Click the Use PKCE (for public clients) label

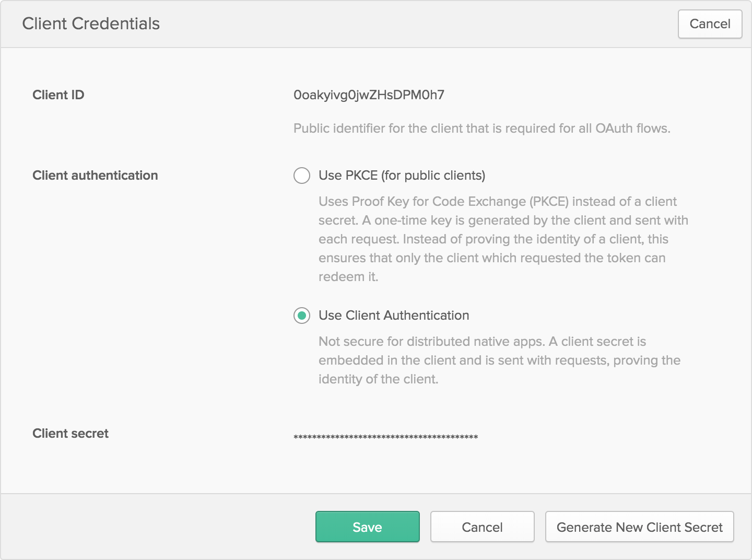(x=402, y=176)
